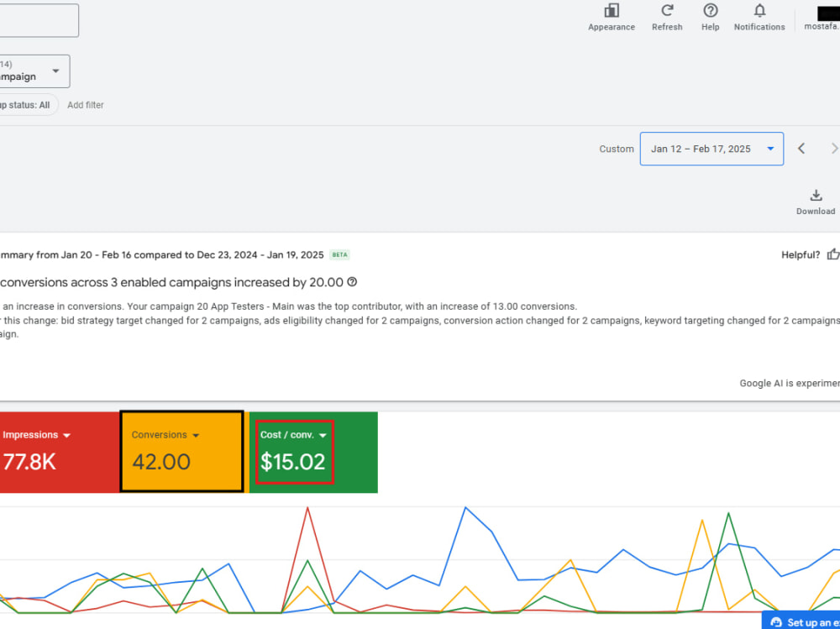Click the Refresh icon
The width and height of the screenshot is (840, 629).
667,11
